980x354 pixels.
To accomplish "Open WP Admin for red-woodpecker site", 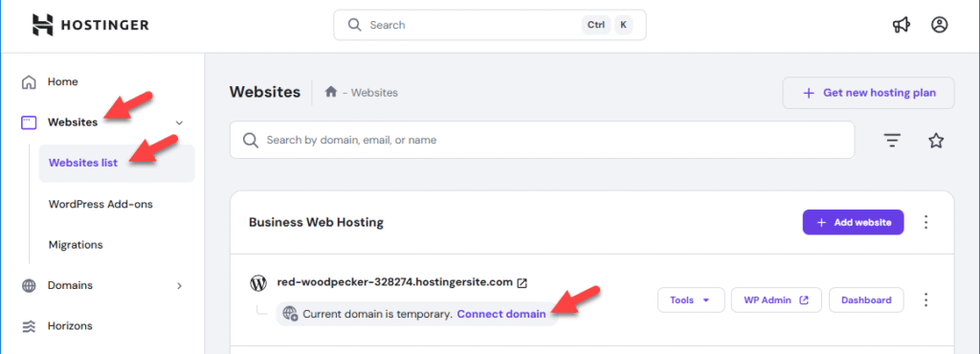I will [x=776, y=300].
